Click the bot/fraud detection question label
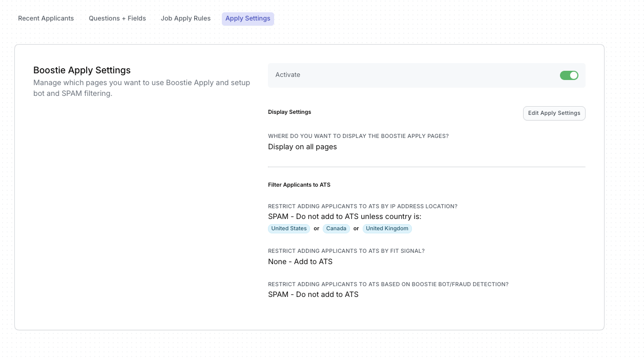 (388, 284)
